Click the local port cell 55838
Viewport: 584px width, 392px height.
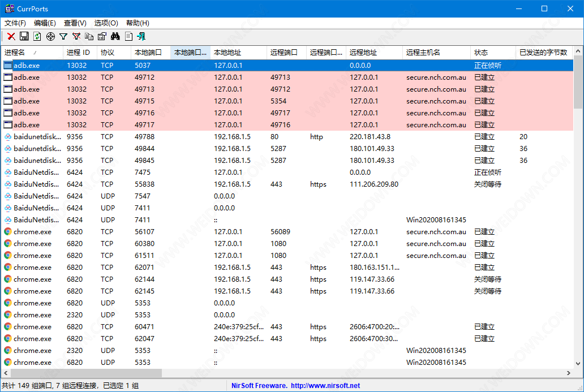coord(144,184)
